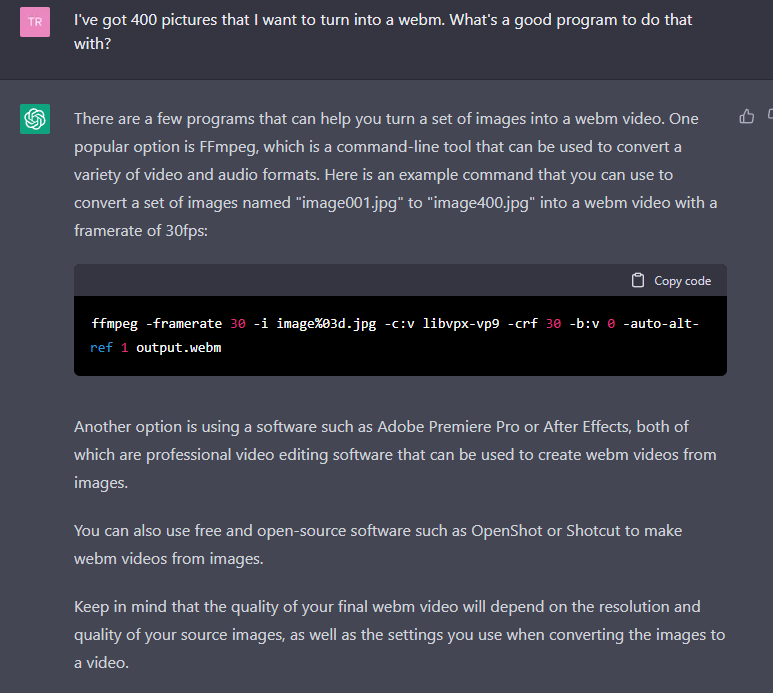Click the thumbs up icon on the response
This screenshot has height=693, width=773.
pos(746,116)
